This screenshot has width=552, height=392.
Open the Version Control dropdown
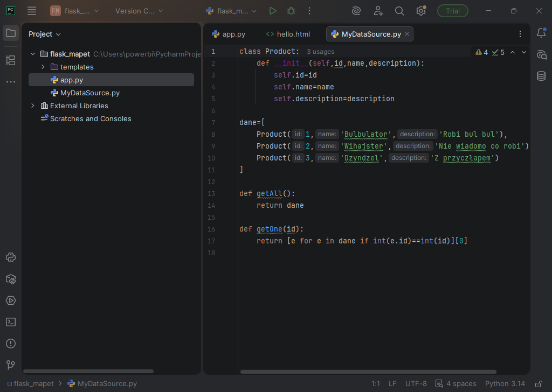tap(139, 11)
